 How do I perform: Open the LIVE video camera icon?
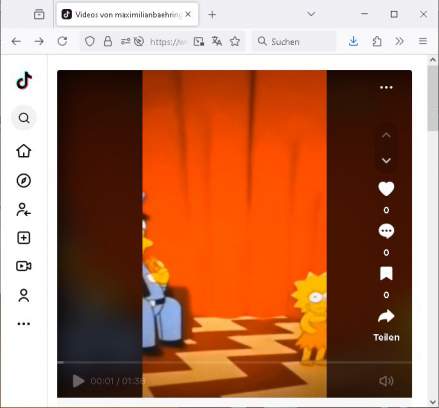[x=24, y=266]
